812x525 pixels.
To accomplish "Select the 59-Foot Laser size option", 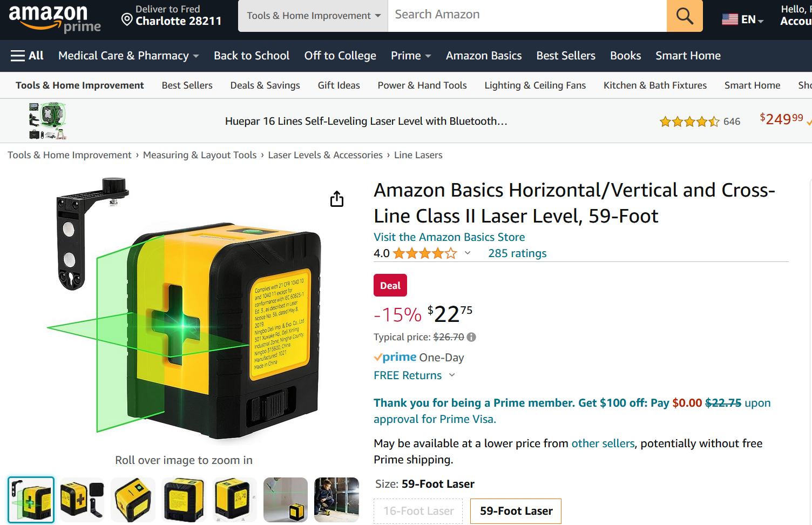I will [x=516, y=511].
